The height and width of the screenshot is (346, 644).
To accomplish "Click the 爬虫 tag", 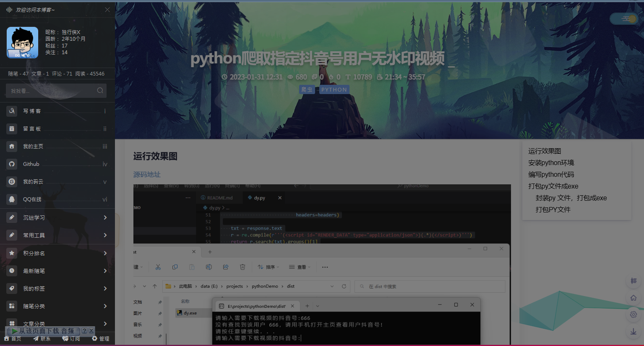I will (x=307, y=89).
